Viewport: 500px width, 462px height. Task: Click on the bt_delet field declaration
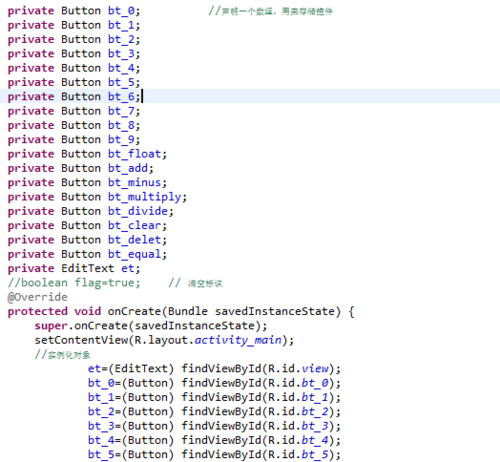[x=87, y=240]
